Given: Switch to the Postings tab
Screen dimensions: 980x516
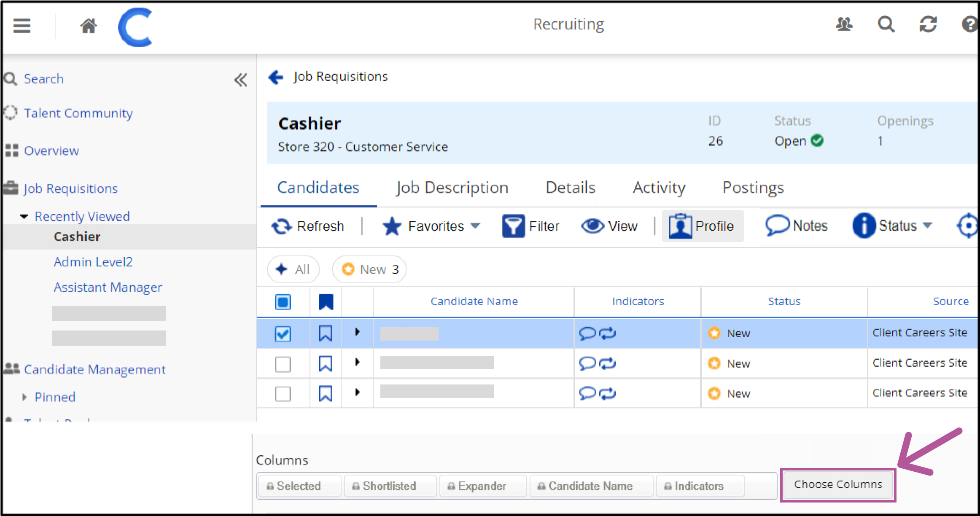Looking at the screenshot, I should point(753,188).
